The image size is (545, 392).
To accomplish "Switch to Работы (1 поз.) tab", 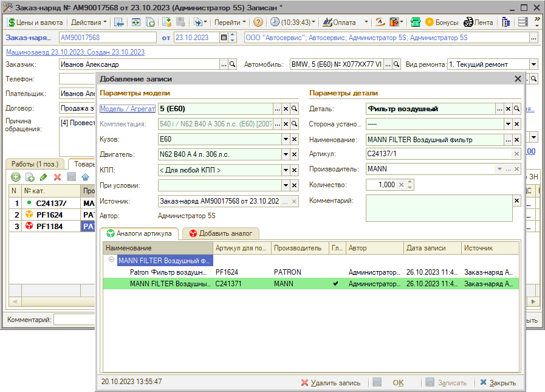I will click(35, 164).
